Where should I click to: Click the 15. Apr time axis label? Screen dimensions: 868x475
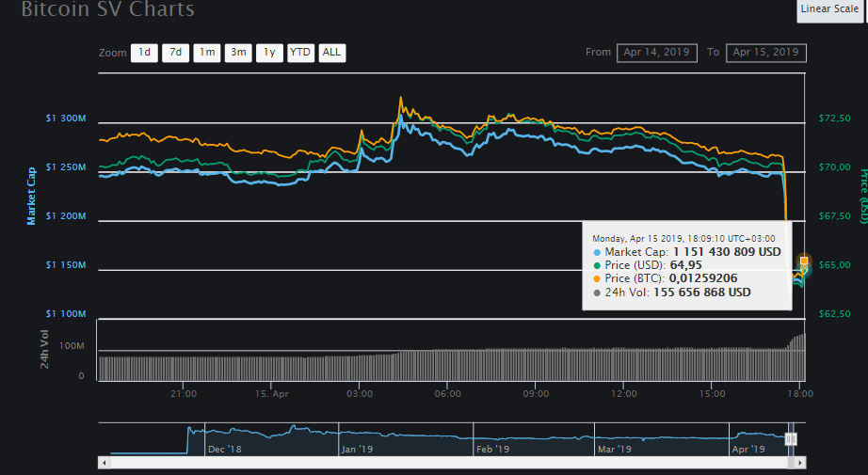coord(272,394)
